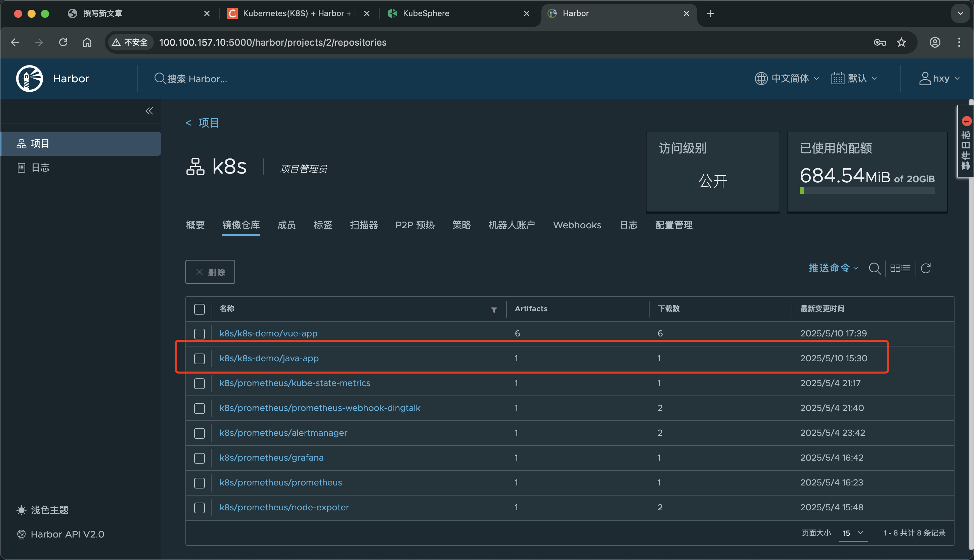
Task: Check the node-expoter row checkbox
Action: pos(199,508)
